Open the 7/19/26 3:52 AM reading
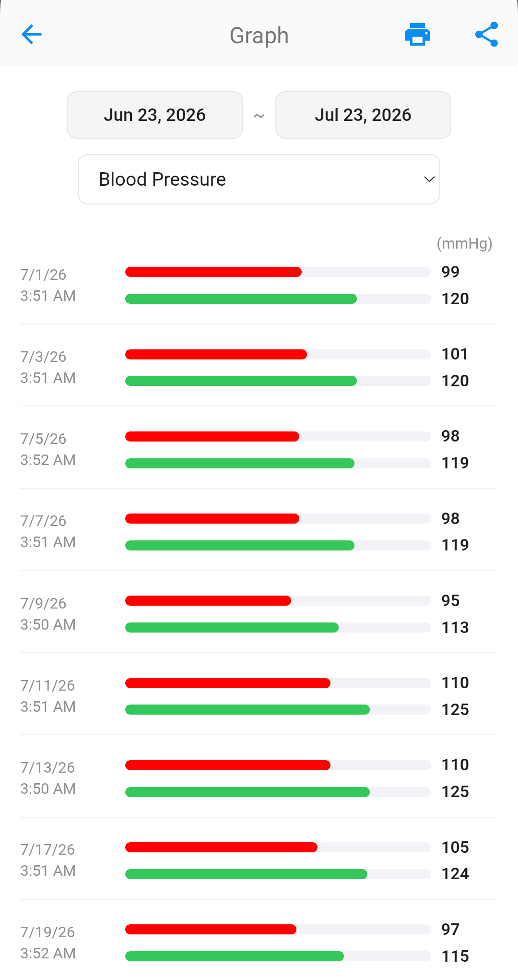The height and width of the screenshot is (980, 518). [259, 943]
